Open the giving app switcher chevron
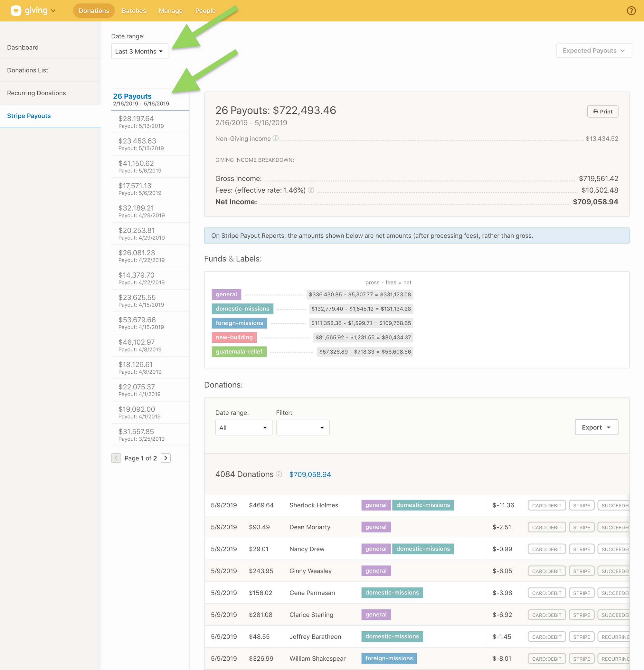The width and height of the screenshot is (644, 670). [53, 11]
